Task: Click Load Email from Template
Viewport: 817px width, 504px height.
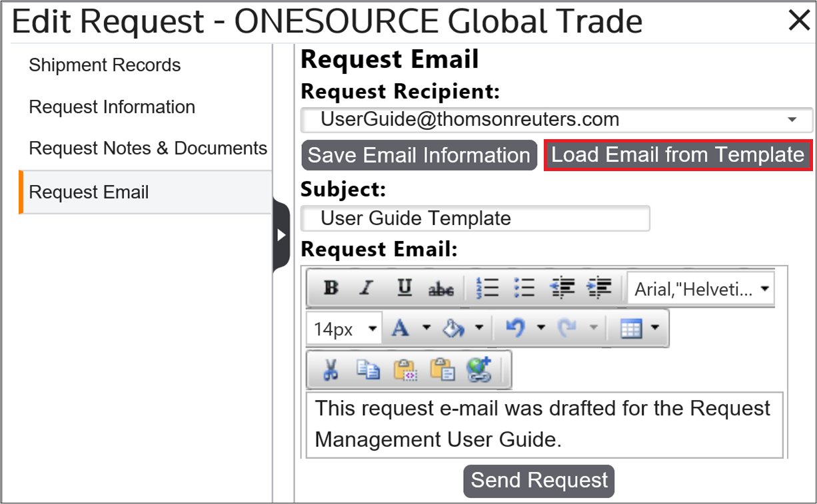Action: (x=678, y=155)
